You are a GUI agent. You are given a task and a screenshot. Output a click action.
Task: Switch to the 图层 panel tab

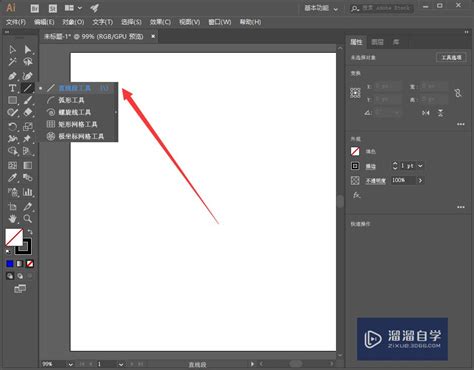[x=377, y=42]
